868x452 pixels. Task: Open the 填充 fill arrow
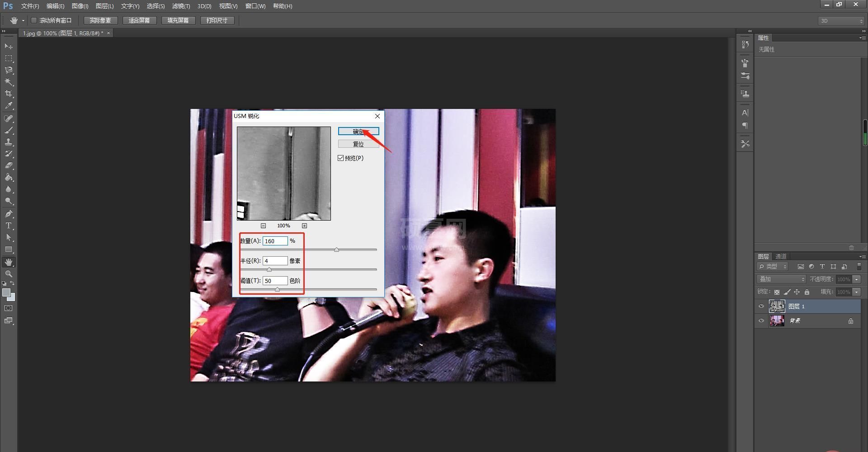coord(856,292)
